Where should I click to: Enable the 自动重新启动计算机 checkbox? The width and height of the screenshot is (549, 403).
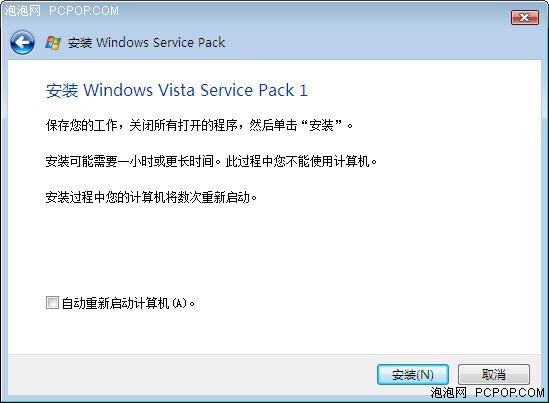[x=52, y=303]
